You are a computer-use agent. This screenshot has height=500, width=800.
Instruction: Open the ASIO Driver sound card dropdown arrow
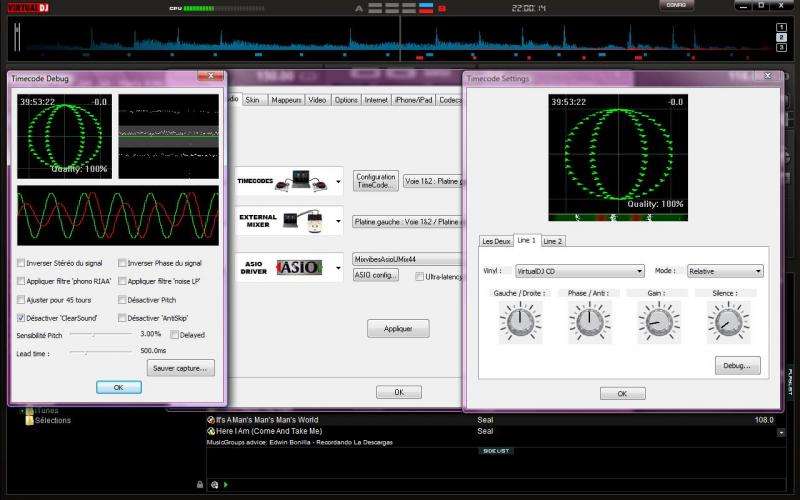pyautogui.click(x=338, y=268)
